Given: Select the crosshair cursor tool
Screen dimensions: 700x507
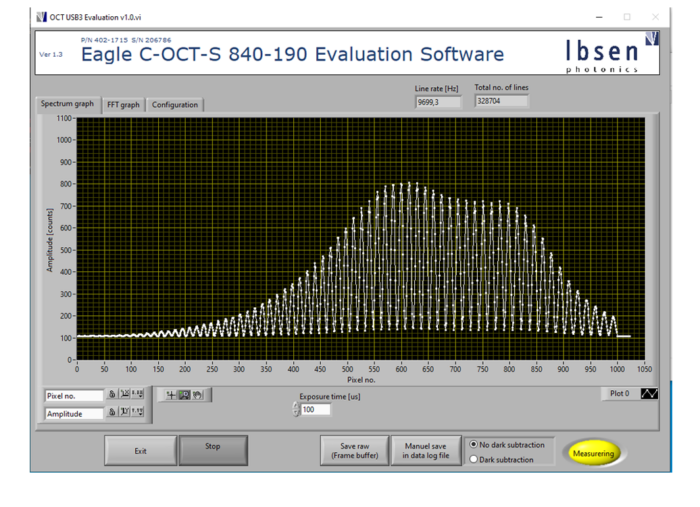Looking at the screenshot, I should coord(171,395).
